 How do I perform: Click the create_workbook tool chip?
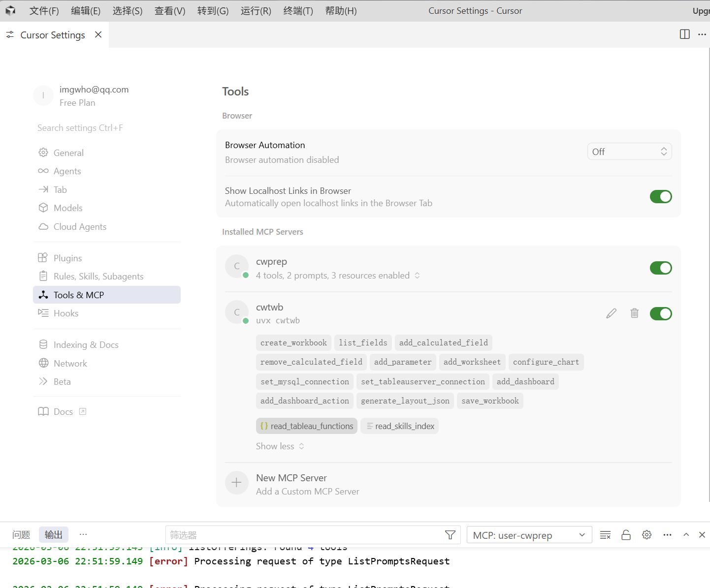coord(293,342)
